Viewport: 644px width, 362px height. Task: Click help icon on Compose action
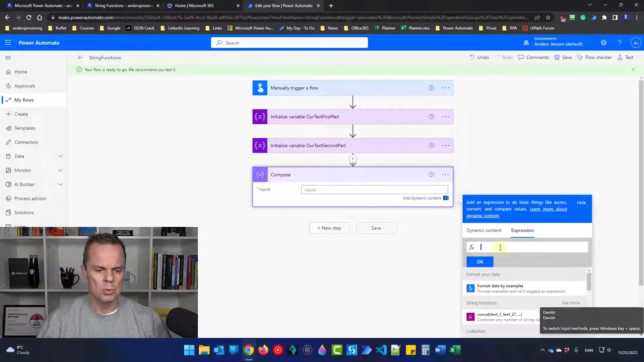pos(431,174)
